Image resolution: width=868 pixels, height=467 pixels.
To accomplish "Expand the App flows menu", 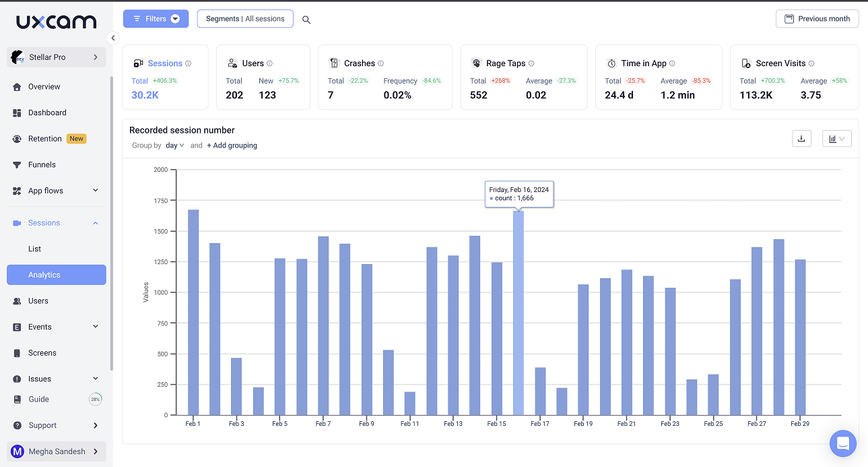I will click(95, 191).
